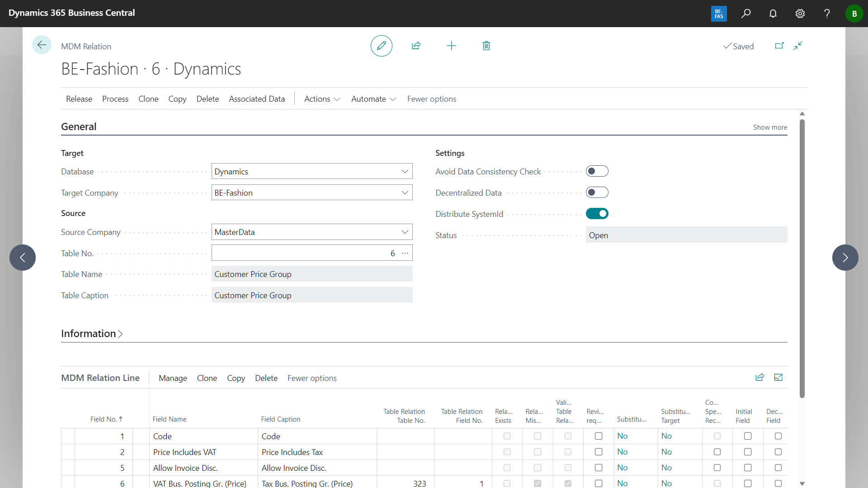Viewport: 868px width, 488px height.
Task: Open the search magnifier icon
Action: [x=746, y=14]
